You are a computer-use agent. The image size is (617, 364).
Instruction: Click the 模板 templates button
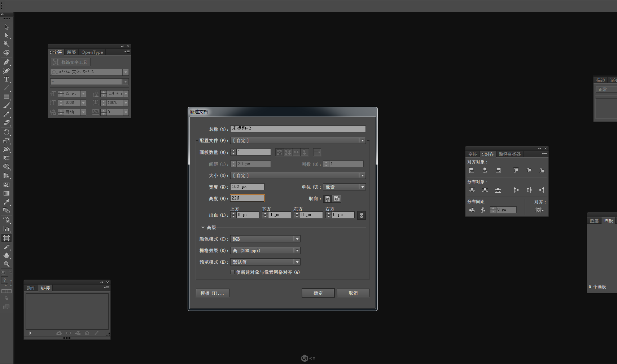coord(213,293)
